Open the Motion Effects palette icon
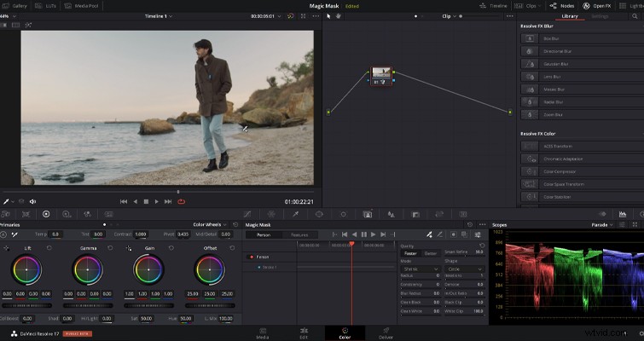 point(108,214)
